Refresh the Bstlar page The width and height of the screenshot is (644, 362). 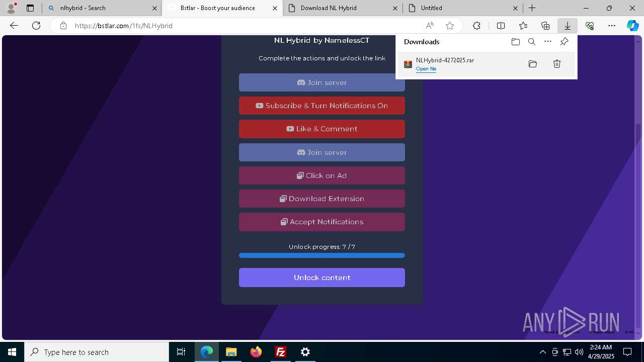click(36, 26)
